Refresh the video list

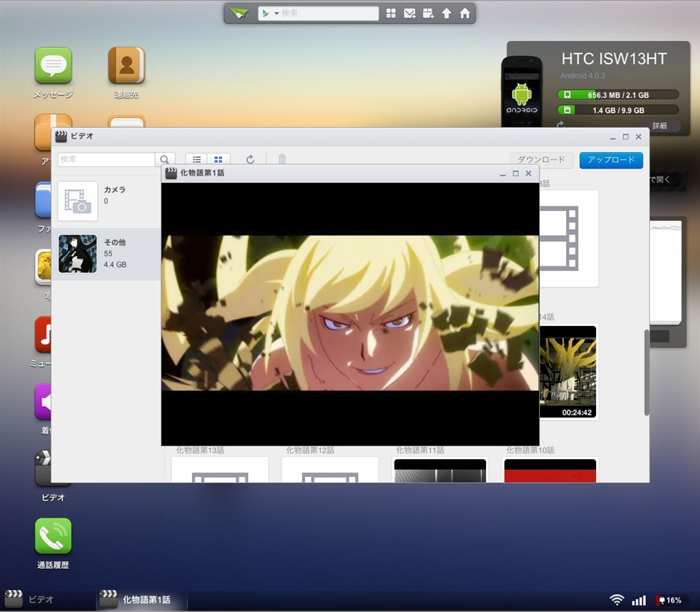tap(250, 159)
